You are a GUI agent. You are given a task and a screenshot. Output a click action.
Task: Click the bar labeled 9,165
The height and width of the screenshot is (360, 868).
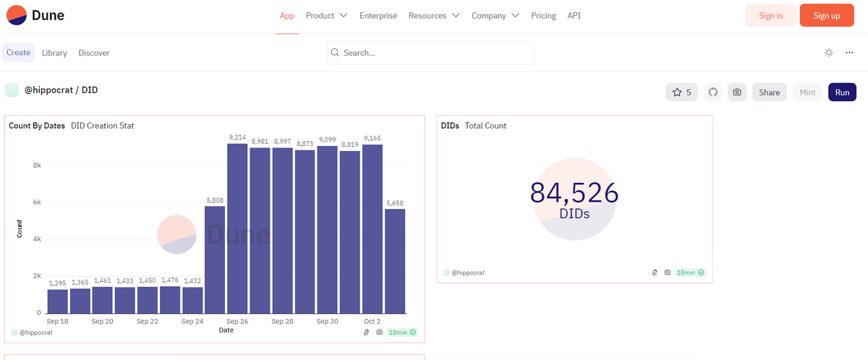click(x=373, y=228)
